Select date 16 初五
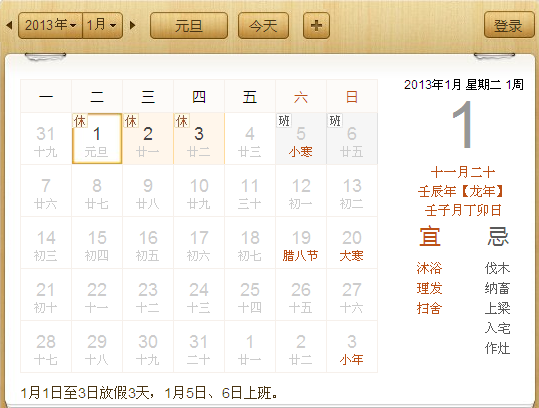539x408 pixels. tap(148, 243)
